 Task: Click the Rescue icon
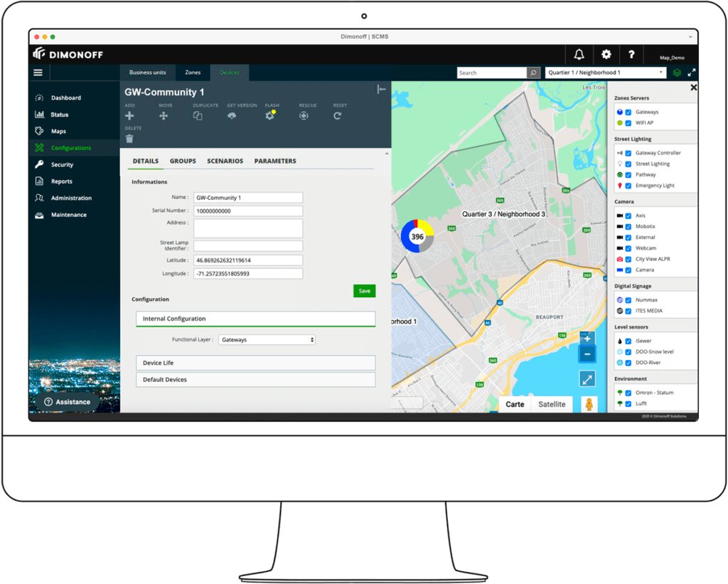[x=304, y=115]
